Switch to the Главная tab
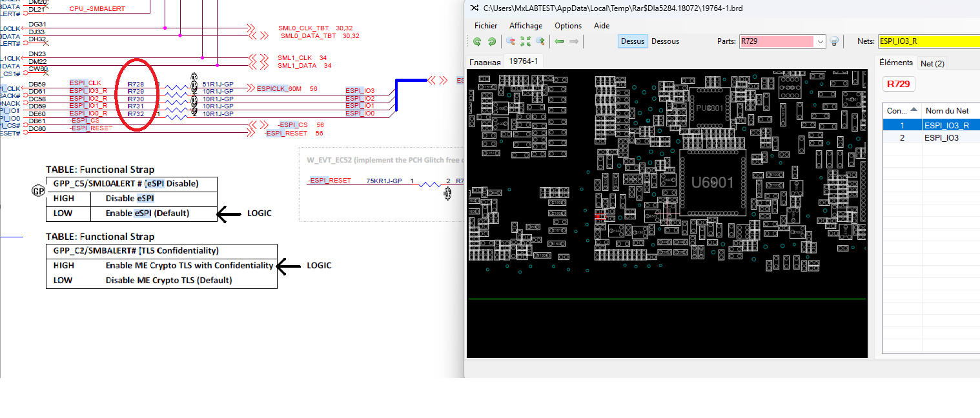 pyautogui.click(x=485, y=62)
